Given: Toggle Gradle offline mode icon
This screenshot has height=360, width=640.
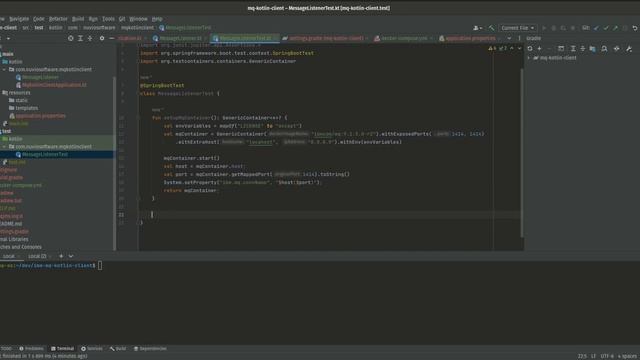Looking at the screenshot, I should pos(617,49).
